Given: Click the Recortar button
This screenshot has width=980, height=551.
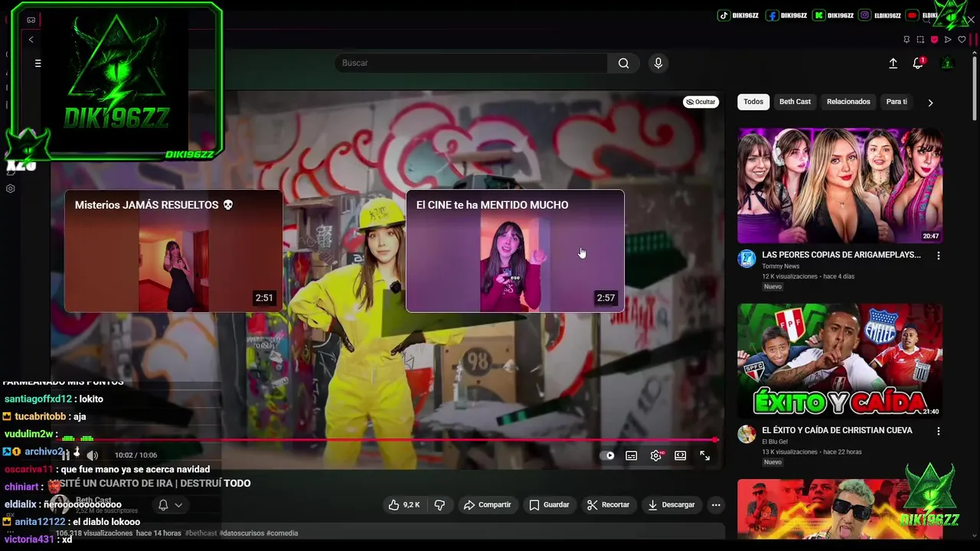Looking at the screenshot, I should pos(608,505).
